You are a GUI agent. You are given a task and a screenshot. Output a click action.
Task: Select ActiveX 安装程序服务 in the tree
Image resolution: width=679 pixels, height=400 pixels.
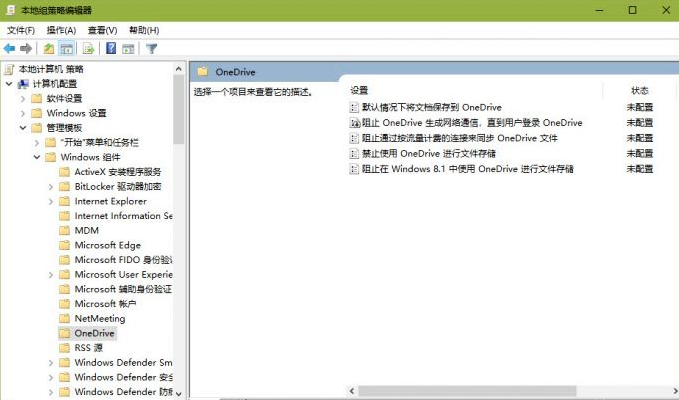pyautogui.click(x=118, y=172)
